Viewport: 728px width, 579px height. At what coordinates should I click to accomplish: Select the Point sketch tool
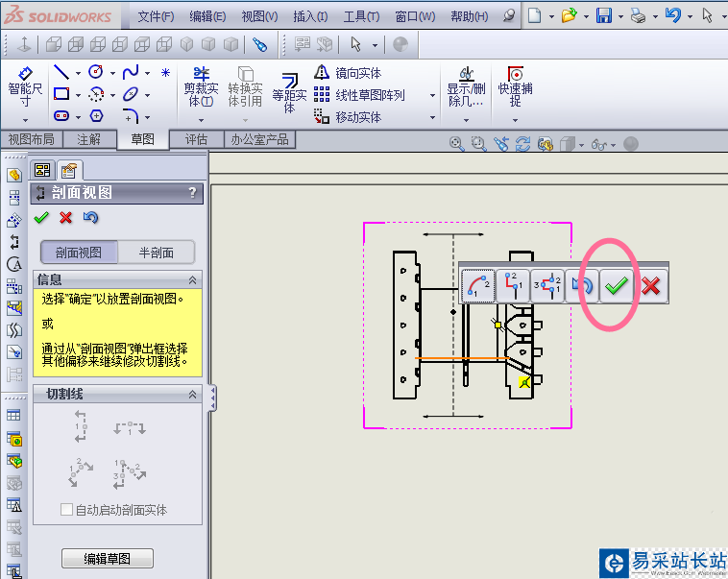pos(165,72)
